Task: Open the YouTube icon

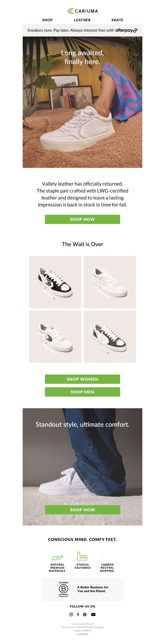Action: pyautogui.click(x=93, y=614)
